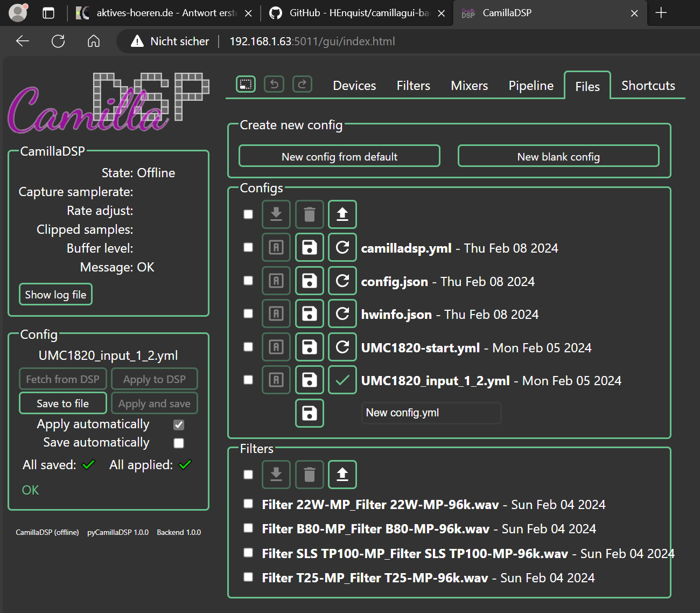This screenshot has width=700, height=613.
Task: Load camilladsp.yml with the reload icon
Action: click(x=342, y=247)
